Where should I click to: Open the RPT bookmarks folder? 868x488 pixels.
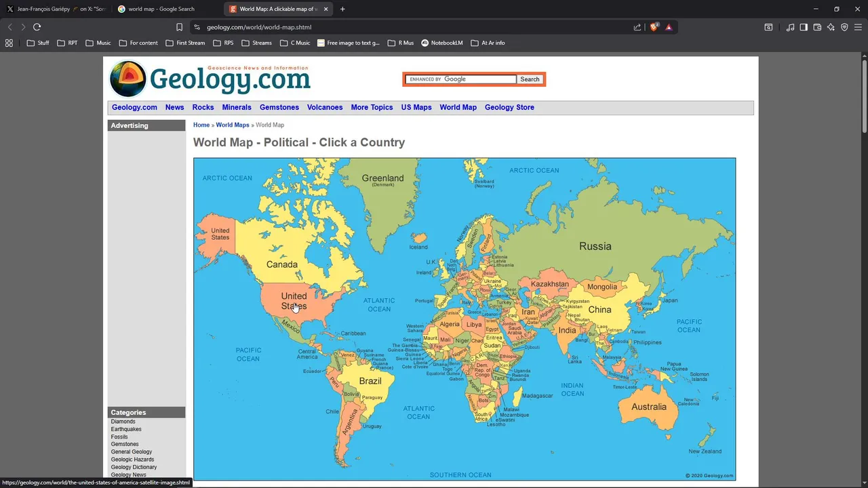pyautogui.click(x=67, y=43)
